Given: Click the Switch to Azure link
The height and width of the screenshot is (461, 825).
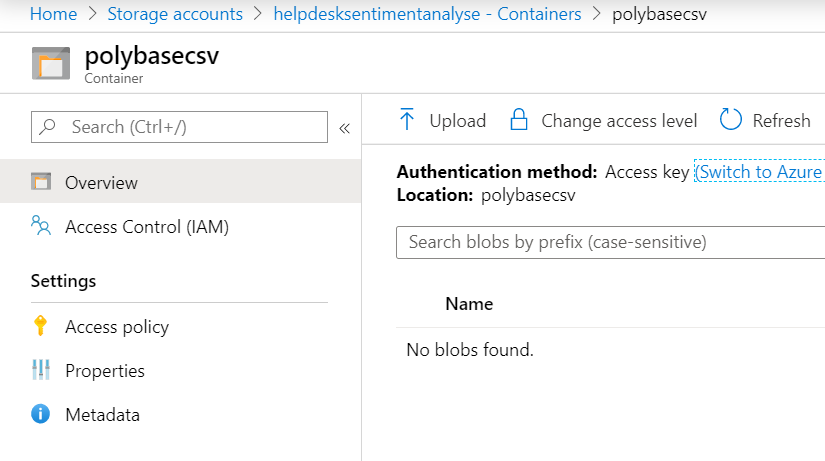Looking at the screenshot, I should (x=759, y=172).
